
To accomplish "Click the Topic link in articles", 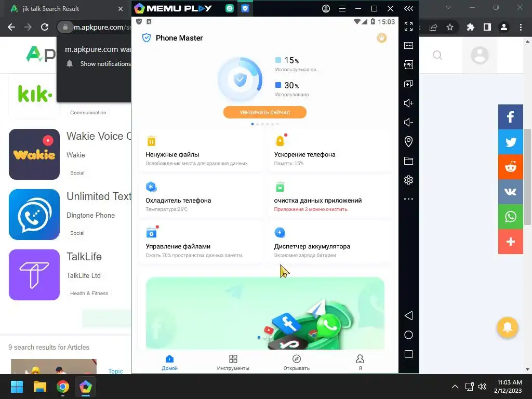I will coord(115,371).
